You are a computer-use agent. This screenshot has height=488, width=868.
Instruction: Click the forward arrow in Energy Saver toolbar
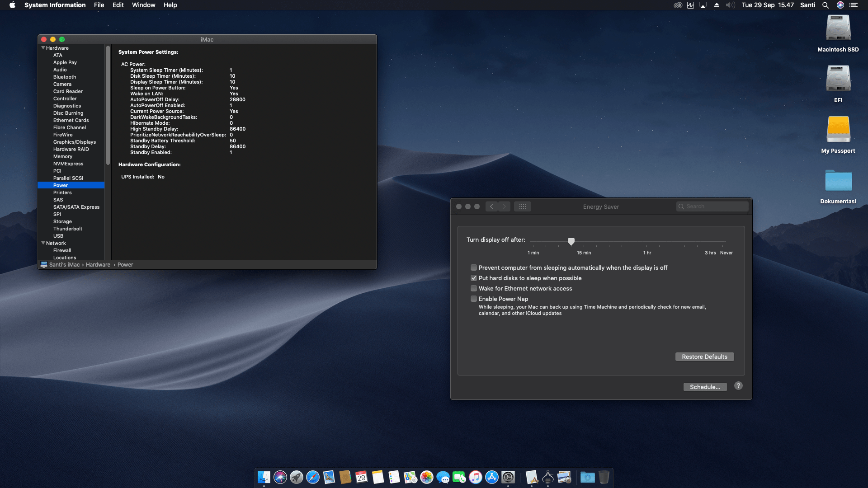click(x=504, y=206)
